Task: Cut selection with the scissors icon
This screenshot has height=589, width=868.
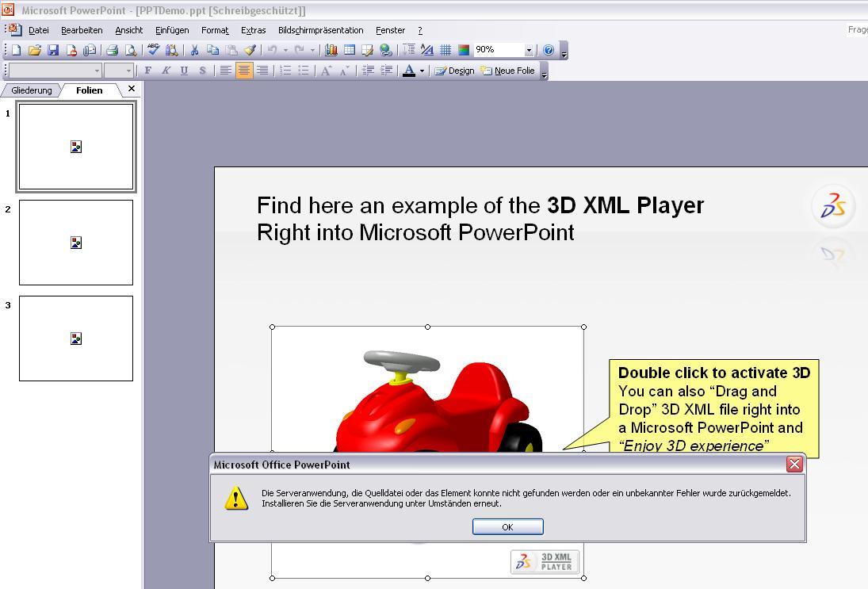Action: click(x=194, y=51)
